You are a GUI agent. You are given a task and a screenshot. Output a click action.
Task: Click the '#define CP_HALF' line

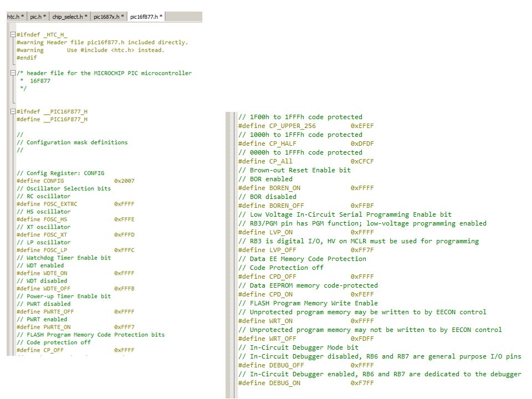(306, 144)
